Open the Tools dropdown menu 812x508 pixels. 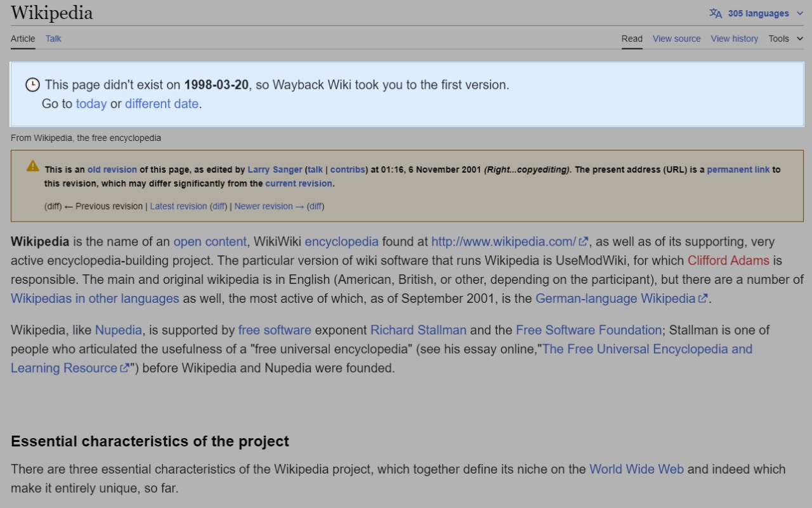[x=786, y=39]
